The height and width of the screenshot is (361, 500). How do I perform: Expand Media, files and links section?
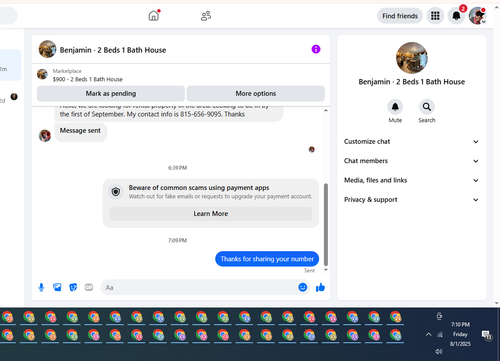tap(411, 180)
